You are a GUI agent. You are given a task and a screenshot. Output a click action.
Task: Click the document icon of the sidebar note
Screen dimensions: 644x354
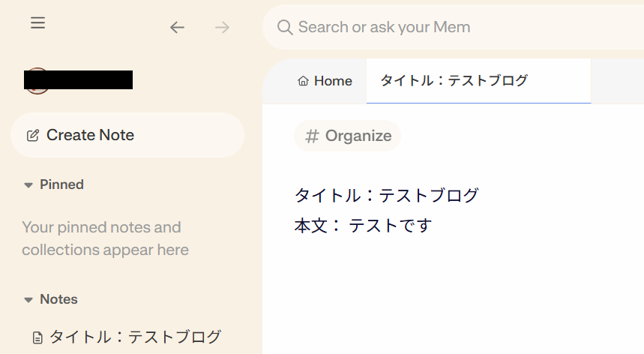pos(37,337)
